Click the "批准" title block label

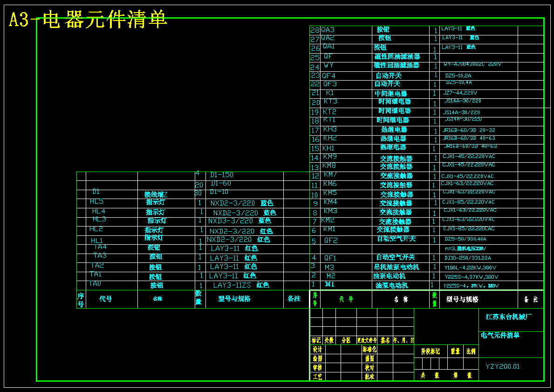(369, 377)
